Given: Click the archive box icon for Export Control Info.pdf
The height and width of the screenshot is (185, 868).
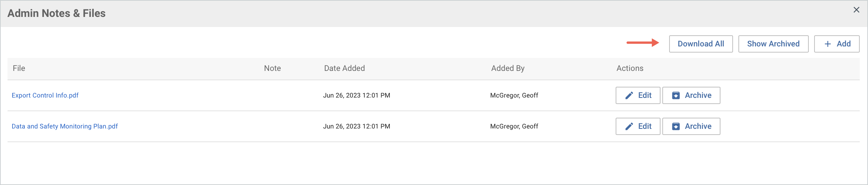Looking at the screenshot, I should pyautogui.click(x=676, y=95).
